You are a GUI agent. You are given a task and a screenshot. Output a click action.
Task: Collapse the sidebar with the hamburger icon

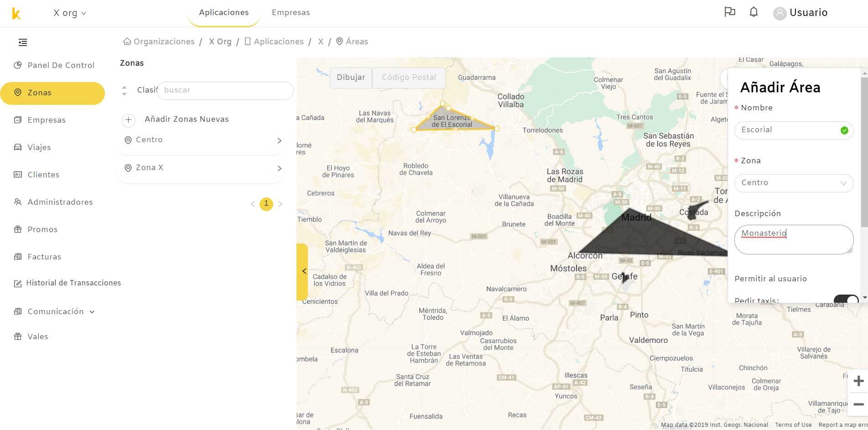click(23, 42)
